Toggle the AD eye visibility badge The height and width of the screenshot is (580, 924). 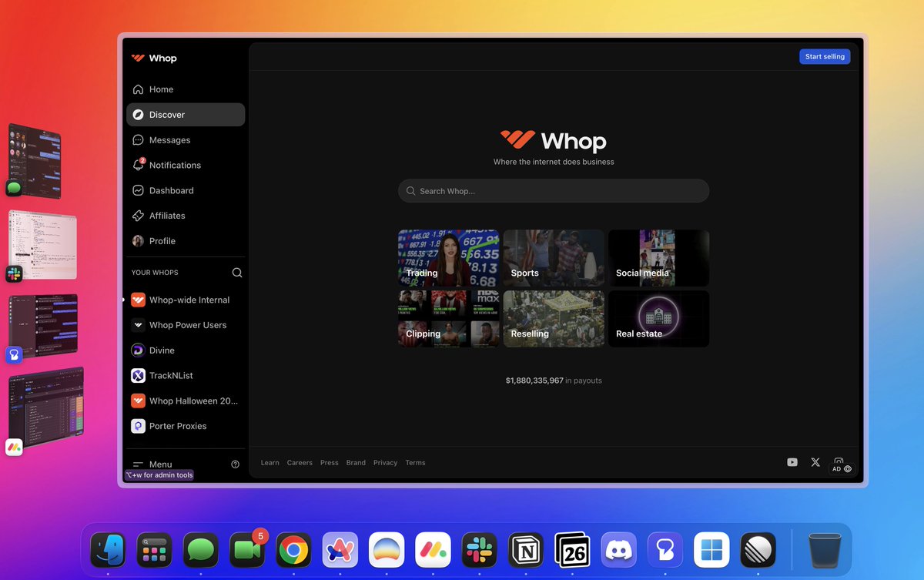(842, 468)
